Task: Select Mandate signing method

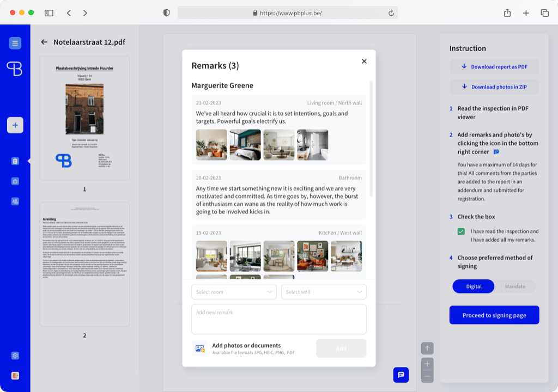Action: pos(515,286)
